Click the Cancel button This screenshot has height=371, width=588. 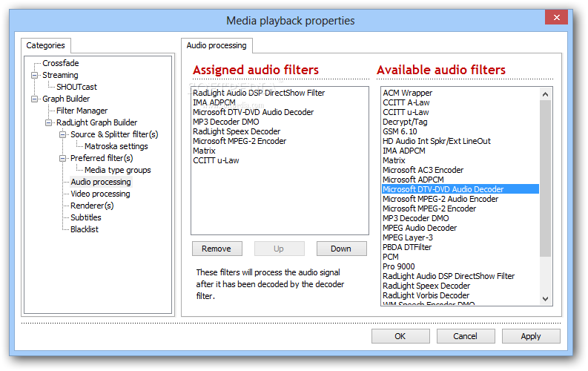point(466,336)
